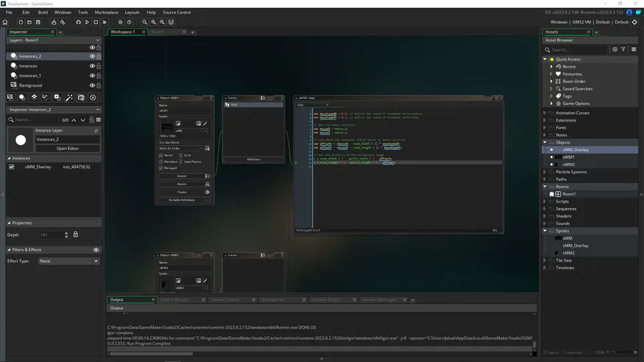Start the Debug (bug) toolbar button
The height and width of the screenshot is (362, 644).
79,22
